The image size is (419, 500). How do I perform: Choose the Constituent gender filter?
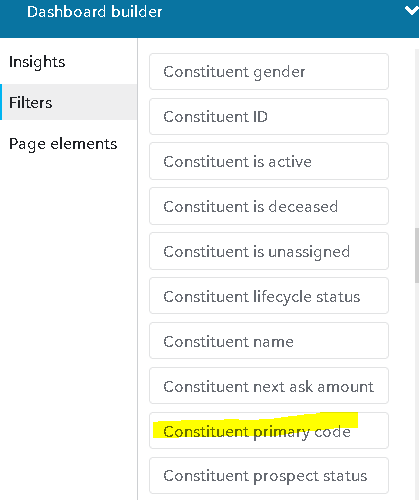pyautogui.click(x=269, y=72)
